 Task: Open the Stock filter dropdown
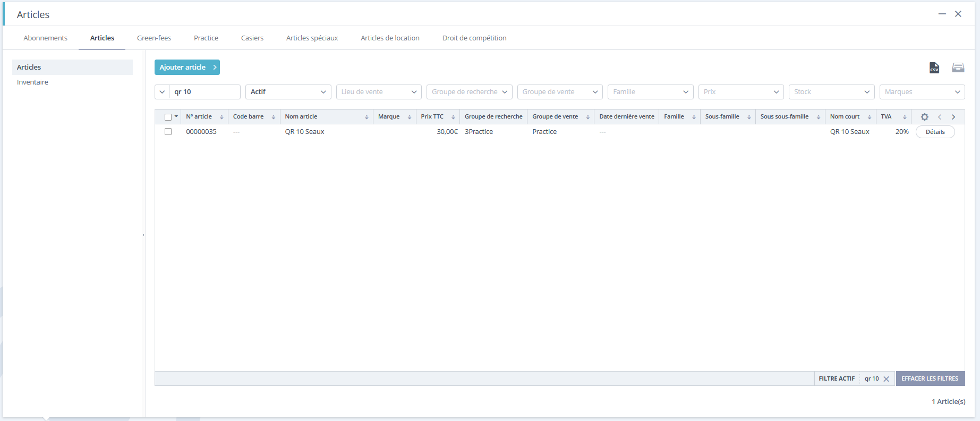(x=832, y=92)
